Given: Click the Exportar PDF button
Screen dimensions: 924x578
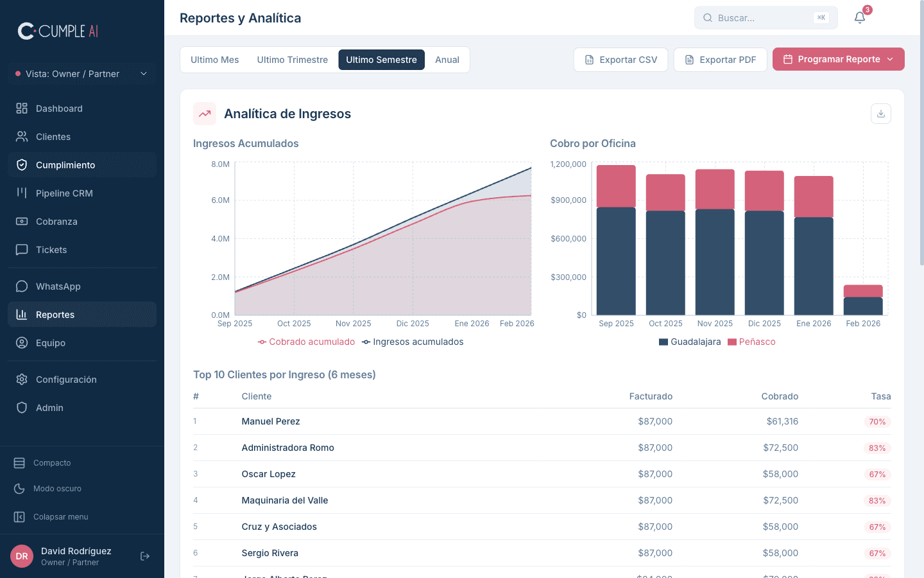Looking at the screenshot, I should (x=720, y=59).
